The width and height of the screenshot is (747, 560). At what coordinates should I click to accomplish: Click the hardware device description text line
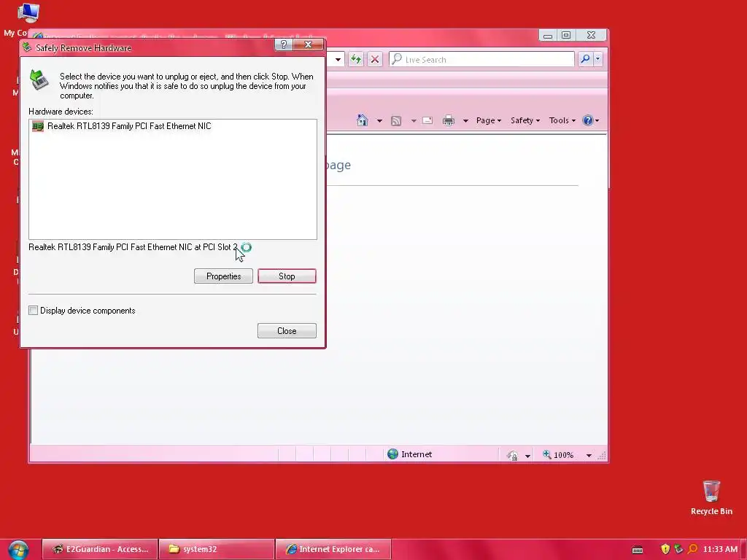point(133,247)
